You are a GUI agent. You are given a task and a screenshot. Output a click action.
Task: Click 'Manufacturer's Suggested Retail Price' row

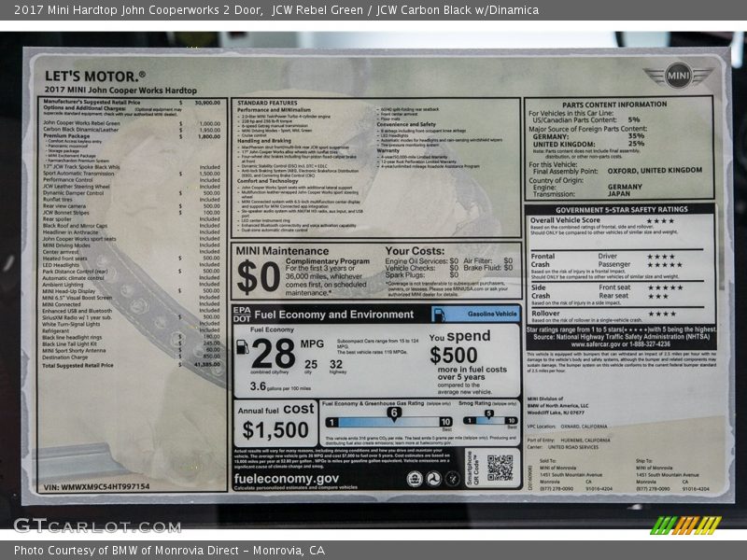pyautogui.click(x=132, y=102)
